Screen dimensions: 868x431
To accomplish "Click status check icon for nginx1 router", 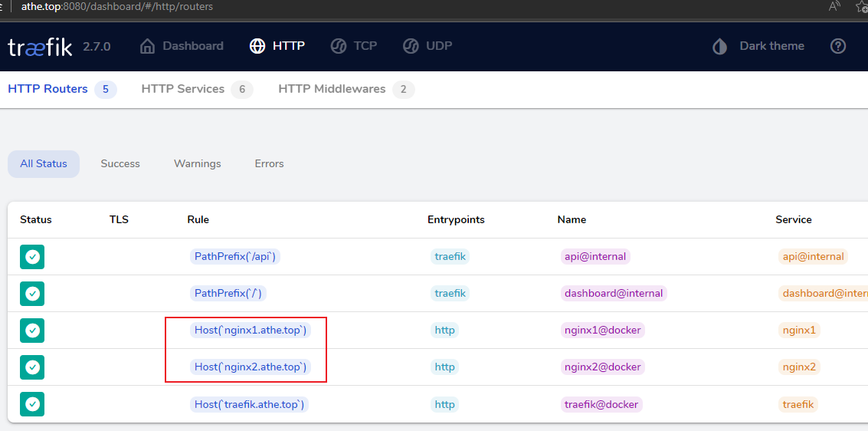I will (x=32, y=331).
